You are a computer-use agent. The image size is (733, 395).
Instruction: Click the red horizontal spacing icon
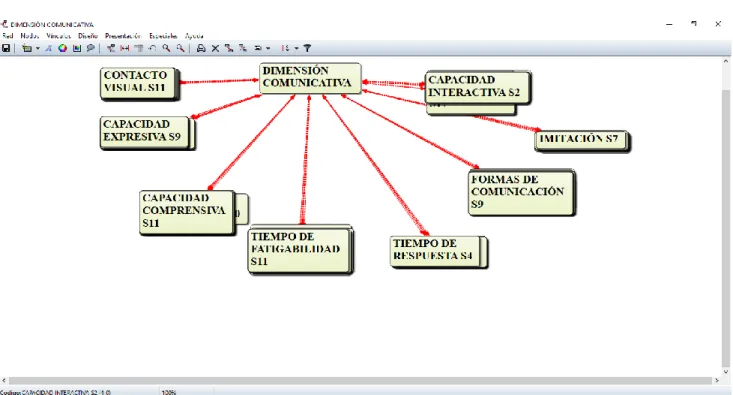pyautogui.click(x=125, y=48)
